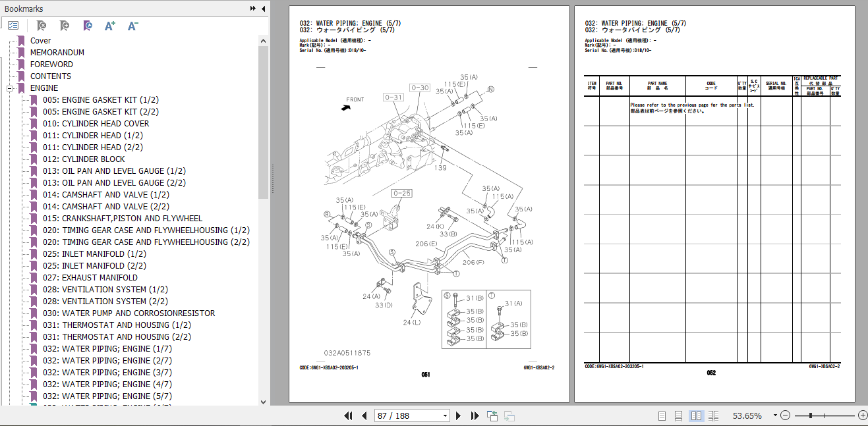Open 013: OIL PAN AND LEVEL GAUGE (1/2)
The width and height of the screenshot is (868, 426).
point(115,171)
